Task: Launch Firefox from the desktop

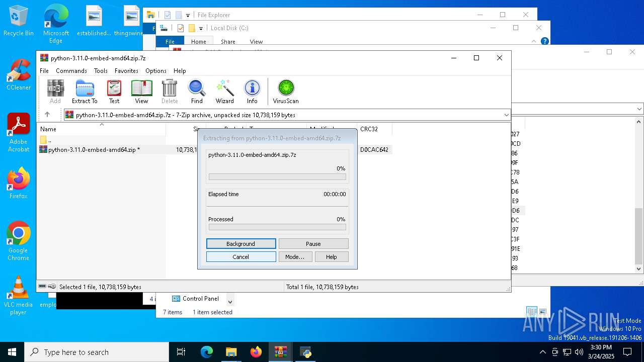Action: tap(19, 184)
